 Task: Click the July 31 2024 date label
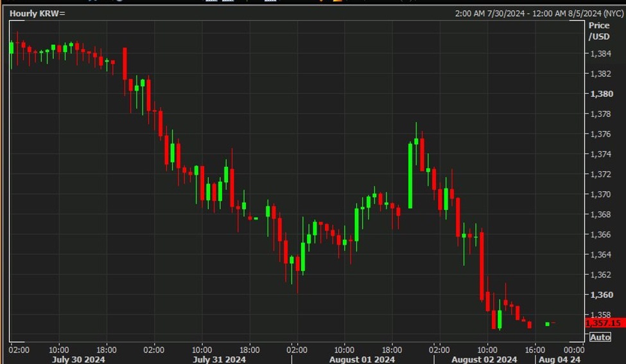(219, 360)
